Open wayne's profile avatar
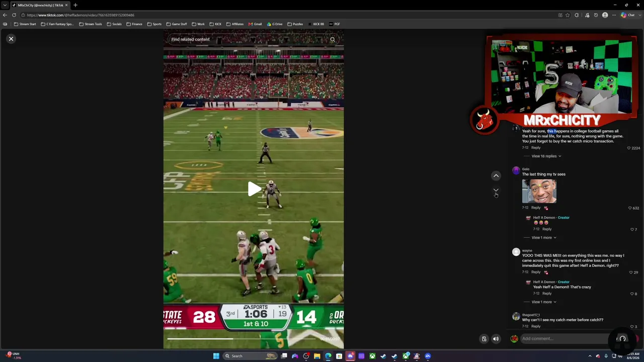Viewport: 644px width, 362px height. pyautogui.click(x=516, y=252)
